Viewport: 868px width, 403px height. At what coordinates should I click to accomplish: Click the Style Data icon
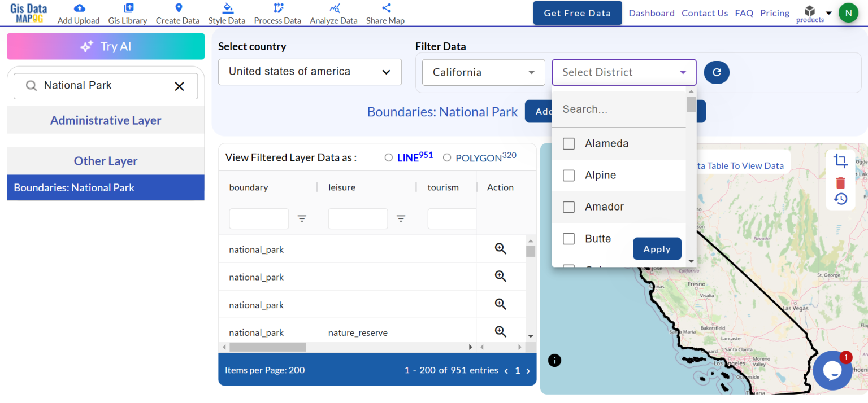pos(227,7)
